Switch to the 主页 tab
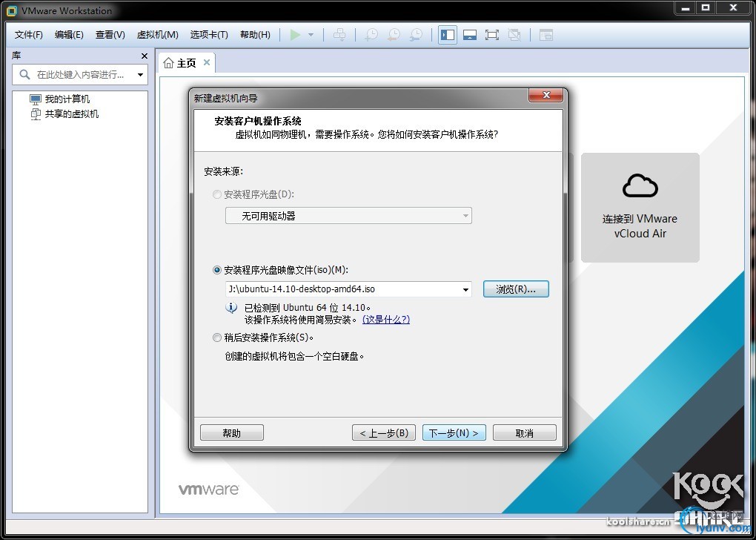756x540 pixels. pos(186,63)
